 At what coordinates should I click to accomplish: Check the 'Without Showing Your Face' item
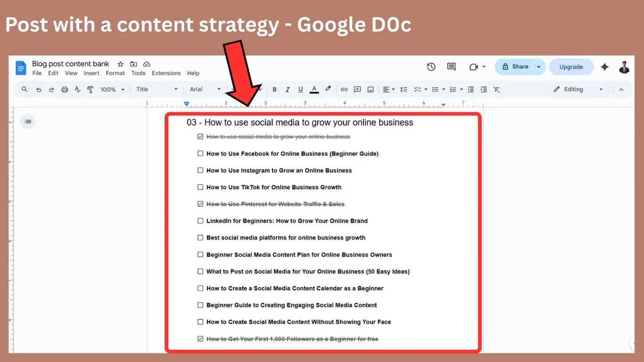tap(200, 322)
